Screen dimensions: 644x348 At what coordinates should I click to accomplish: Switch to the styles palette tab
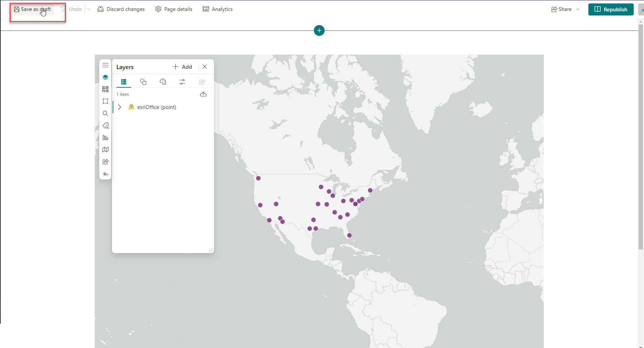point(163,81)
